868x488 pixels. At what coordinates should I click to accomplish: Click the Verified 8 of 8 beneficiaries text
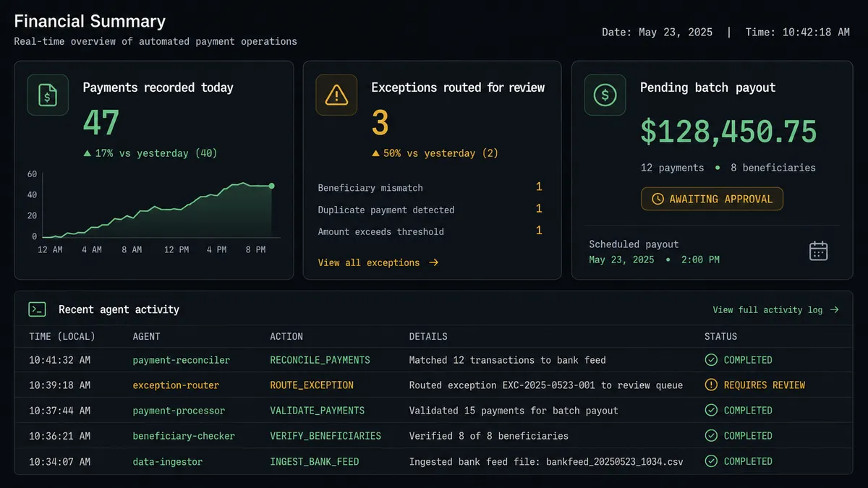point(489,436)
